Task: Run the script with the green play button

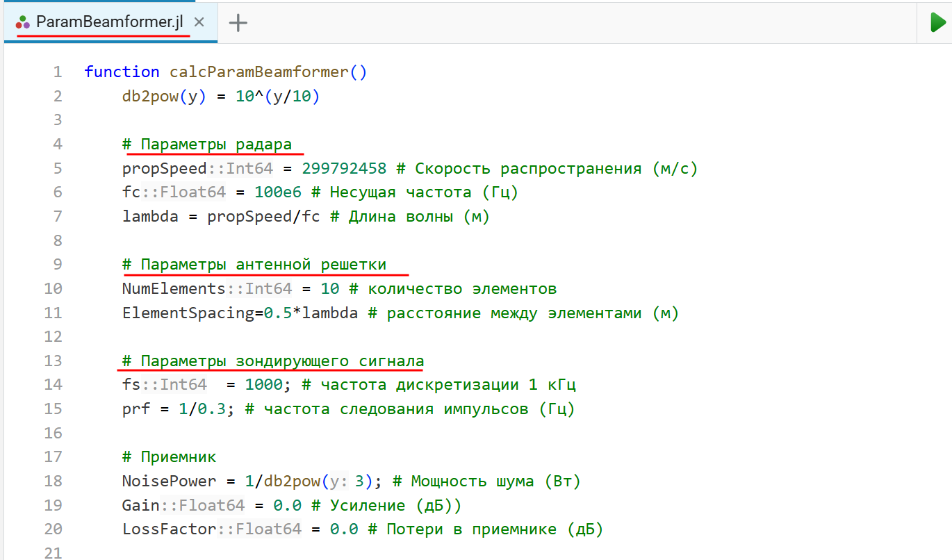Action: click(937, 22)
